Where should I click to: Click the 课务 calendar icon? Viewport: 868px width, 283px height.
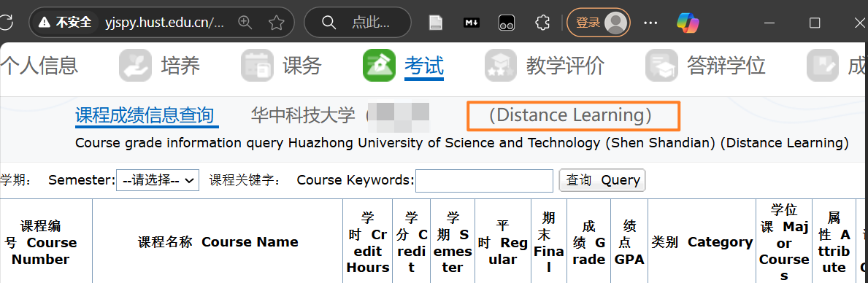click(x=258, y=65)
